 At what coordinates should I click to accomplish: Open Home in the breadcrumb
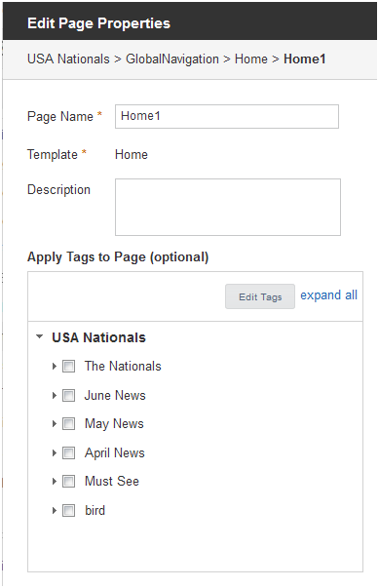click(251, 59)
